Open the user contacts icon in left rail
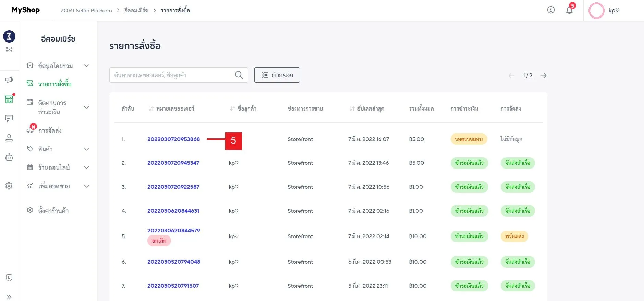Screen dimensions: 644x301 pyautogui.click(x=9, y=138)
